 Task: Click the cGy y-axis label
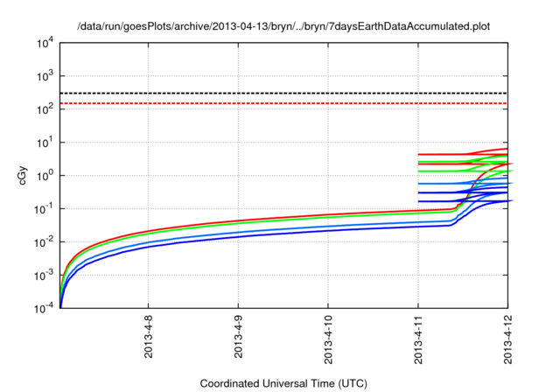pyautogui.click(x=22, y=176)
